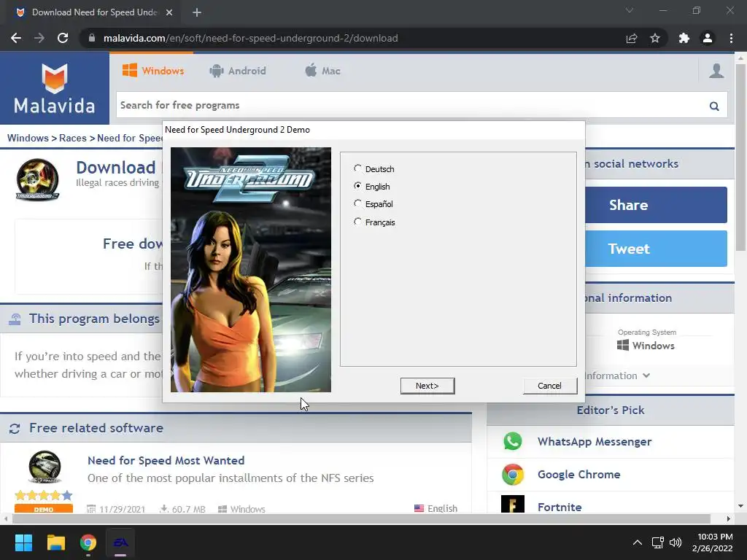Bookmark this page with star icon
This screenshot has width=747, height=560.
(655, 38)
